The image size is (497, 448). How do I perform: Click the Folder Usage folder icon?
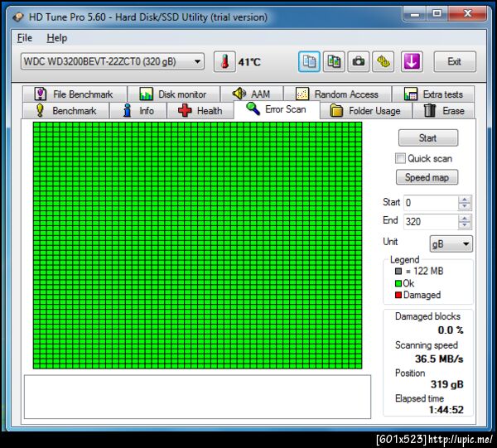tap(336, 111)
